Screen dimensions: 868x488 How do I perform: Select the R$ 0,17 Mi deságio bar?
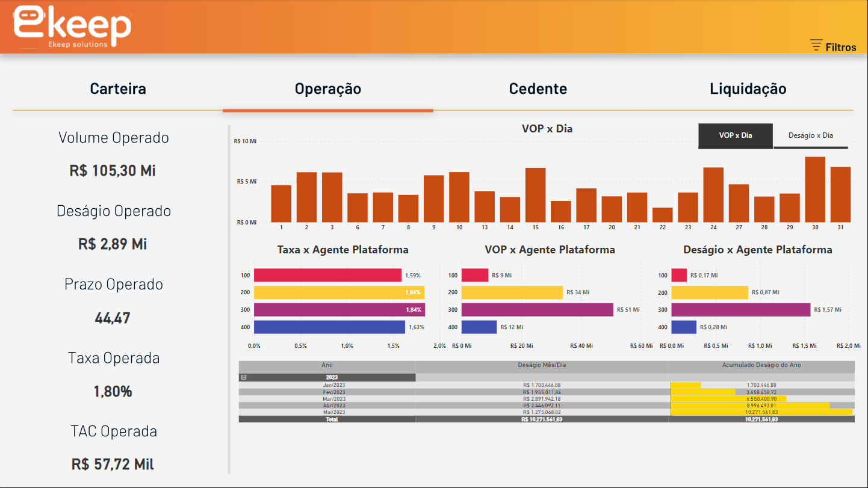coord(679,275)
